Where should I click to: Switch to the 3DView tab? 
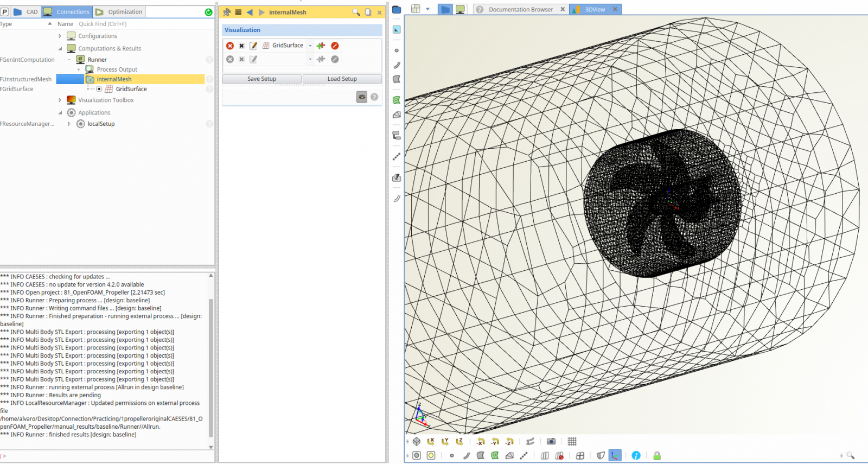pos(595,9)
